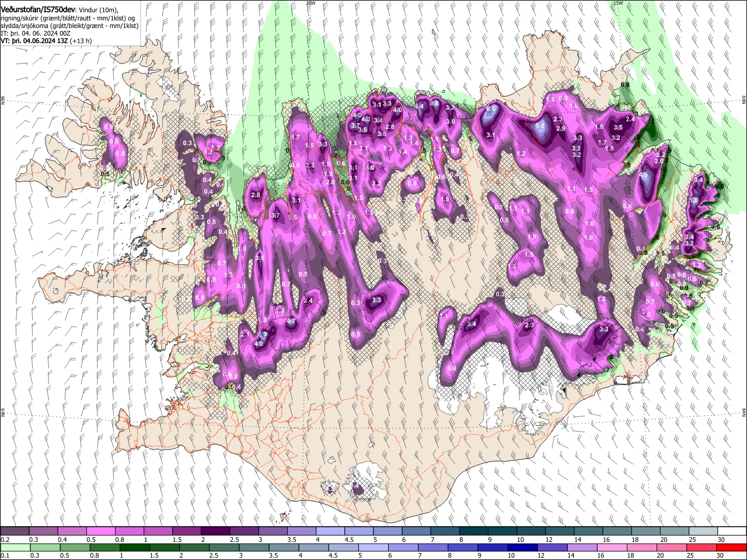Pick white snow scale swatch above 30
The width and height of the screenshot is (747, 560).
pos(732,531)
